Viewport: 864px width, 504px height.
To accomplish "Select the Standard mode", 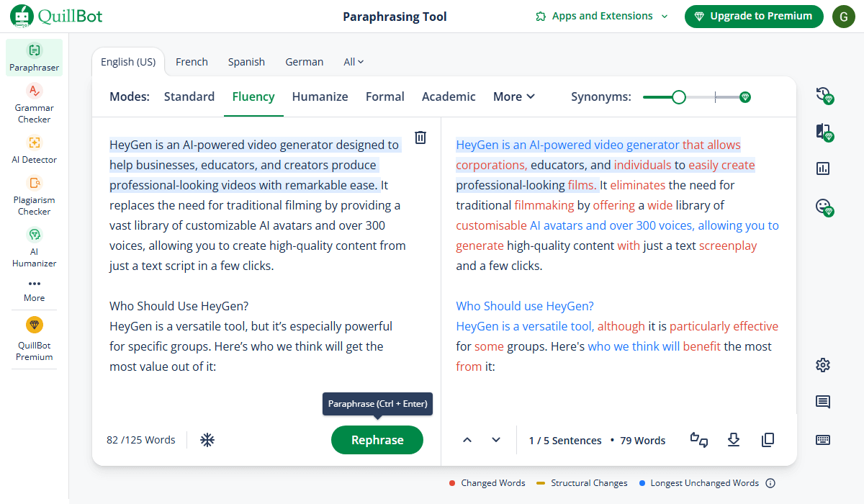I will pyautogui.click(x=189, y=96).
